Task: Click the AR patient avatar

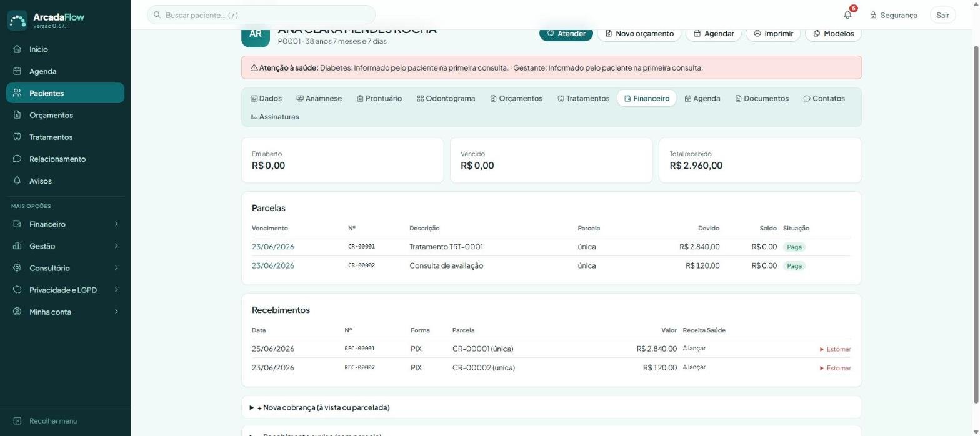Action: pyautogui.click(x=256, y=36)
